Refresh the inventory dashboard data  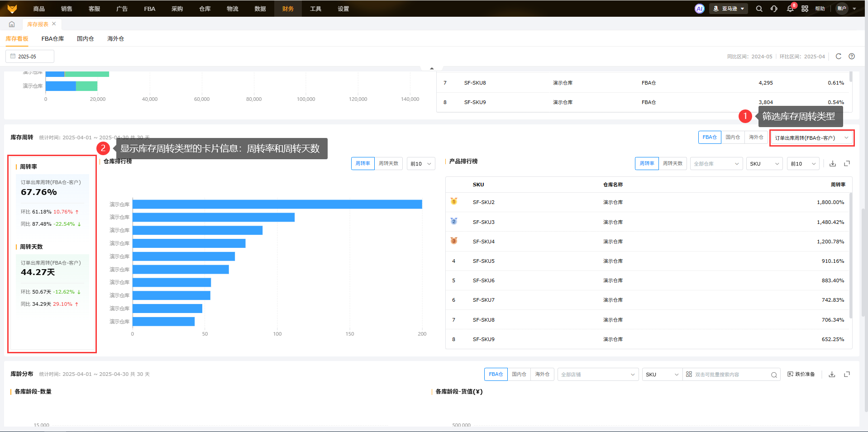838,57
